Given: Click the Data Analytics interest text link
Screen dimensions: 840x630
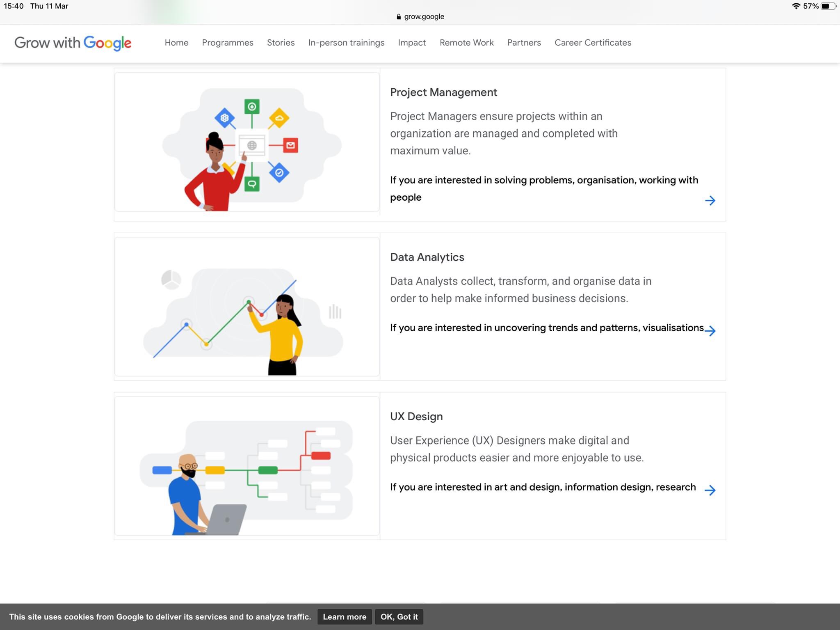Looking at the screenshot, I should click(546, 328).
